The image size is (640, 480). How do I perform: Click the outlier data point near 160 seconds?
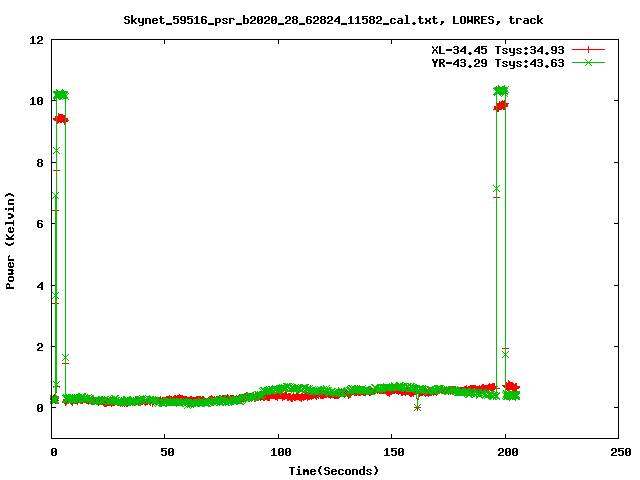[417, 407]
